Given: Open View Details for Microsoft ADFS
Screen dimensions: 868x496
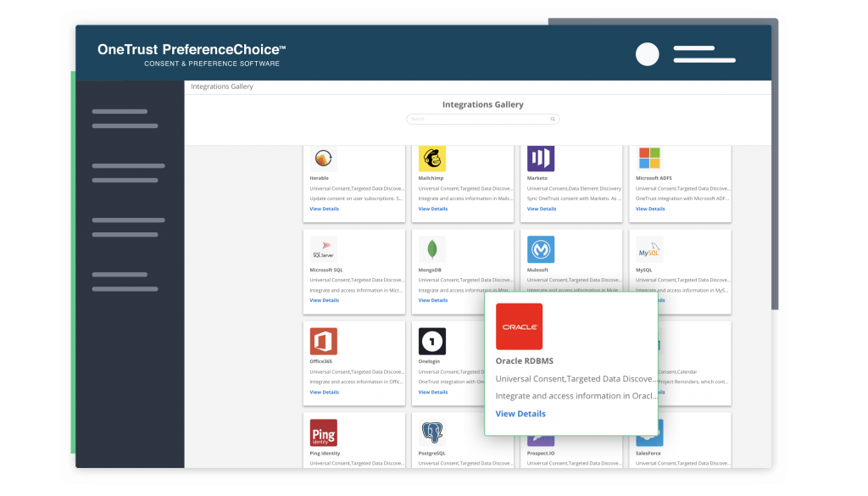Looking at the screenshot, I should click(650, 209).
